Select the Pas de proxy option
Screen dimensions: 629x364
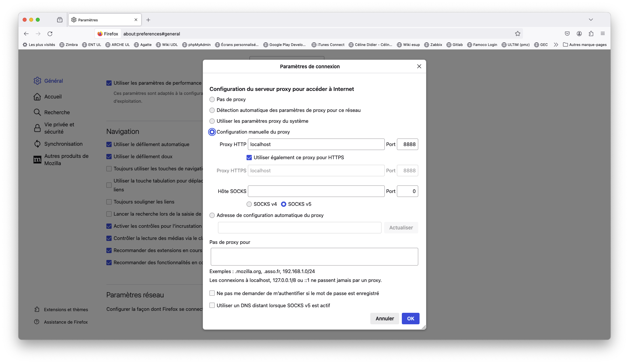(212, 99)
